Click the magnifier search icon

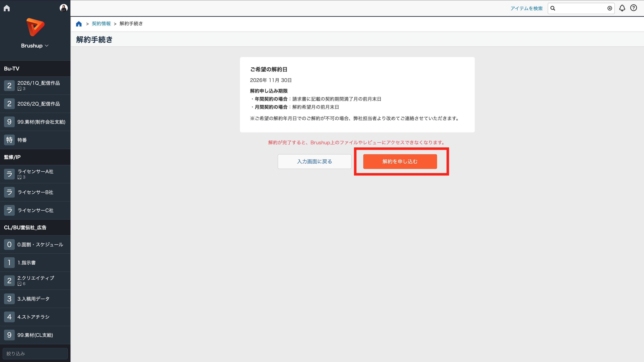553,8
